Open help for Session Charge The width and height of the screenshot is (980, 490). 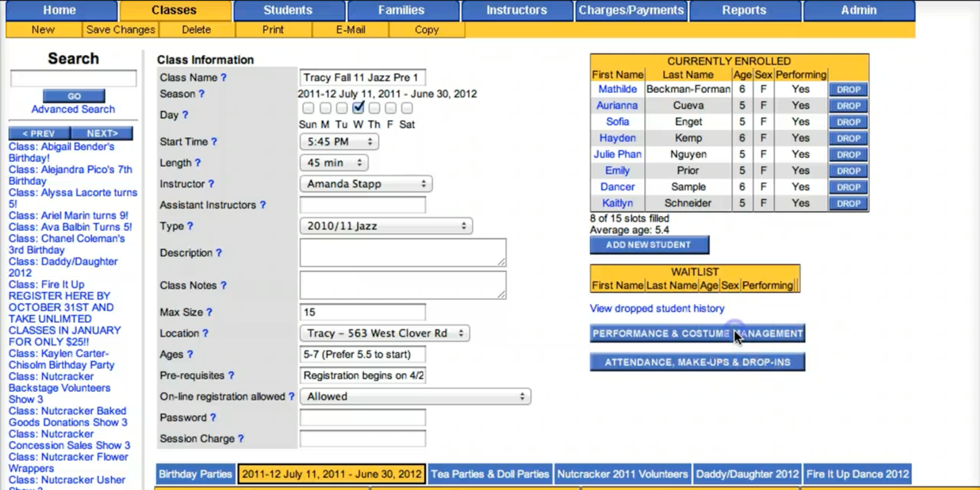click(x=240, y=439)
